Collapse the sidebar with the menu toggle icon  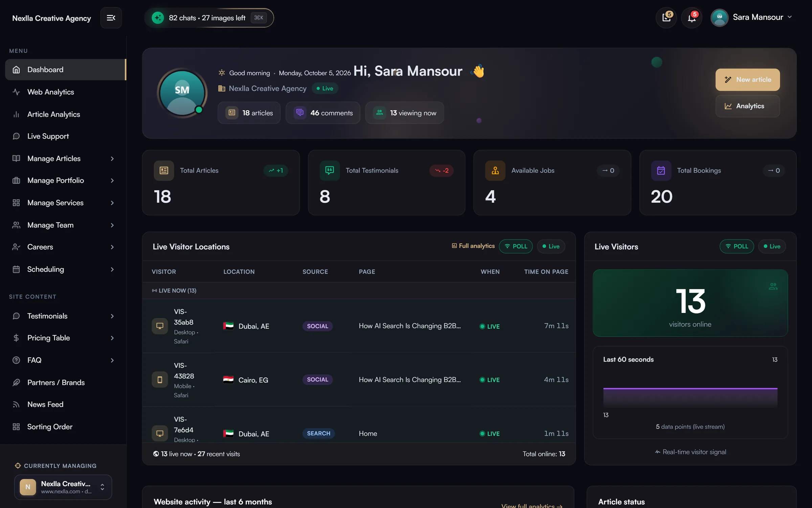(x=111, y=18)
